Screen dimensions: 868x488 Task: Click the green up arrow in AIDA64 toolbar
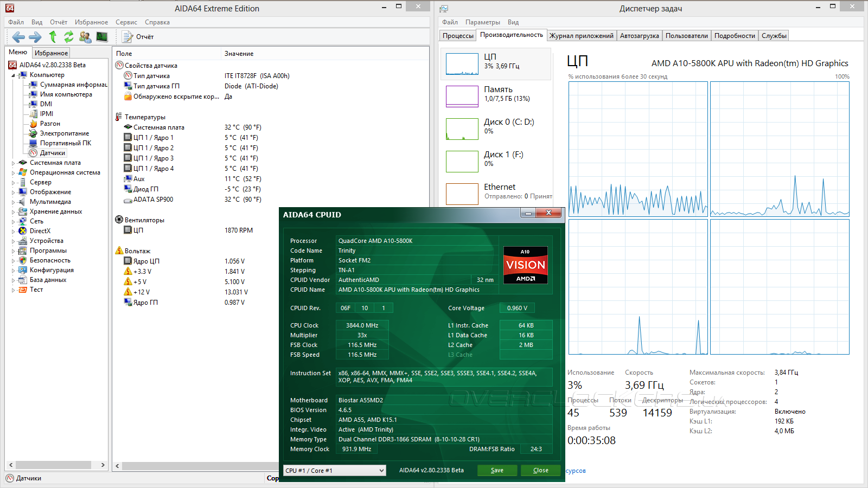tap(53, 37)
